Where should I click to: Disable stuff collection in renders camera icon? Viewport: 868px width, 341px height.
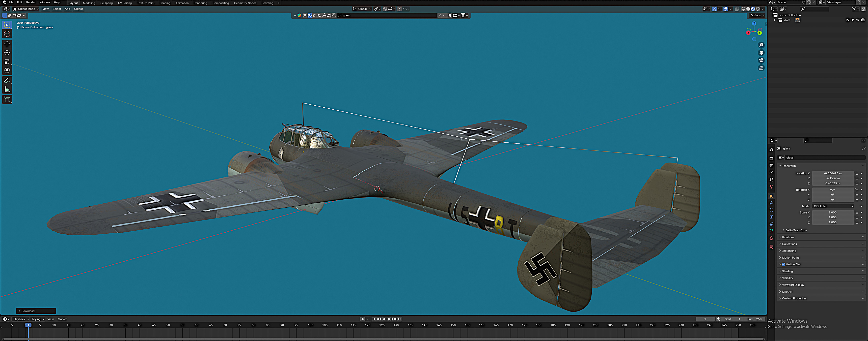pyautogui.click(x=863, y=20)
